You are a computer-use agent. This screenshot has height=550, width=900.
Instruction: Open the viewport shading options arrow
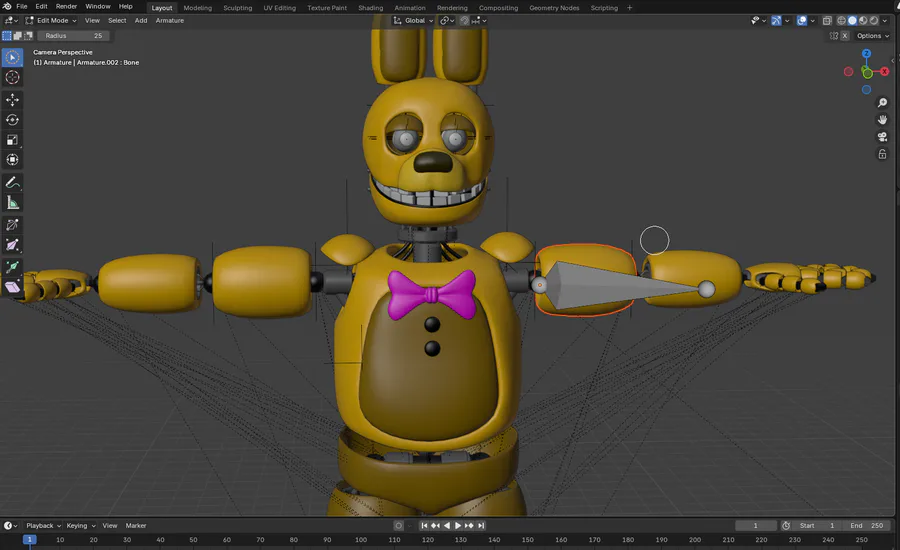tap(886, 21)
